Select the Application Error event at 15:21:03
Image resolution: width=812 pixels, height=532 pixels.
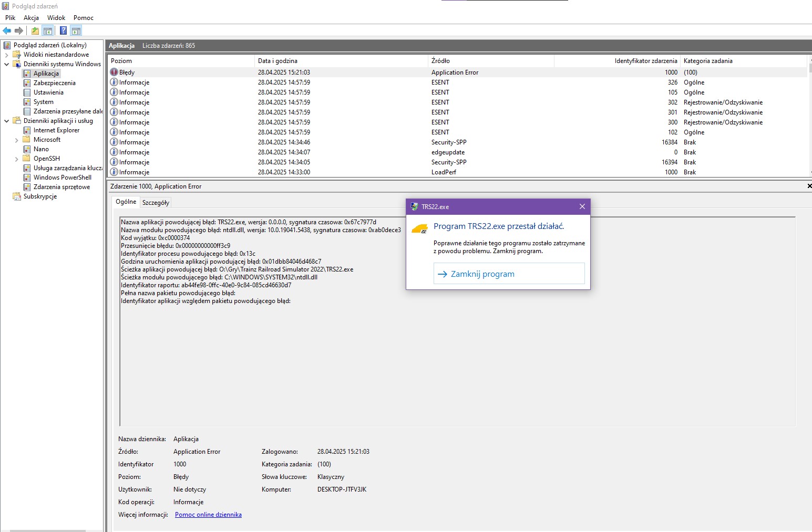click(x=457, y=72)
